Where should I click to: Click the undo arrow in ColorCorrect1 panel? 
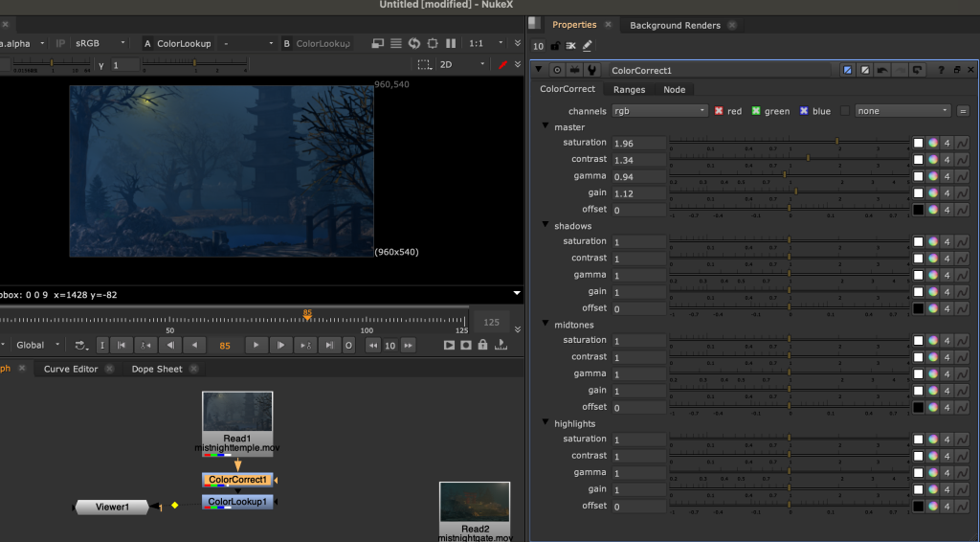(x=881, y=70)
